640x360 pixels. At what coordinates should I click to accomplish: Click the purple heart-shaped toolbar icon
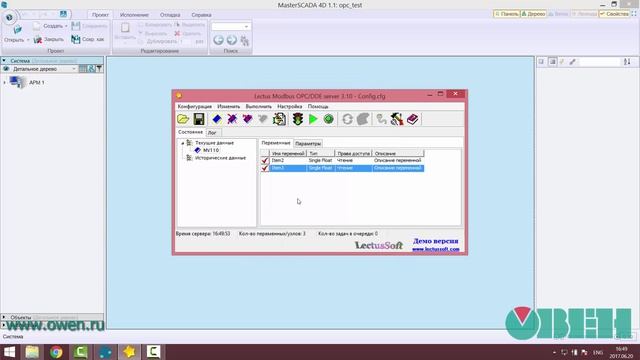pyautogui.click(x=247, y=119)
